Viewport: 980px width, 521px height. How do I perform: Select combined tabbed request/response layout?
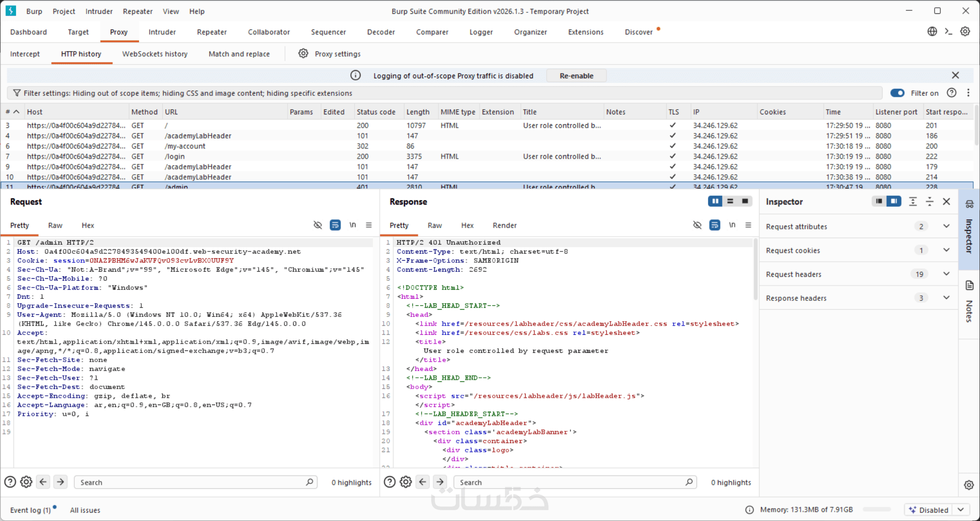745,201
